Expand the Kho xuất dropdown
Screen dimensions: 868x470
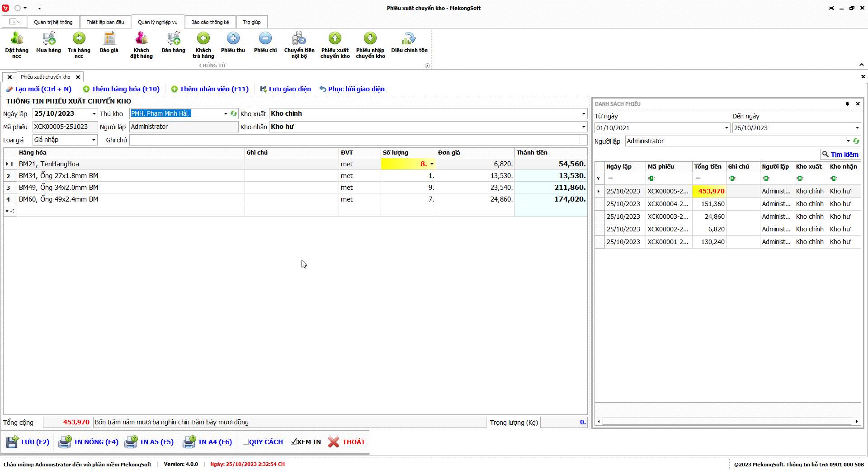pyautogui.click(x=583, y=114)
